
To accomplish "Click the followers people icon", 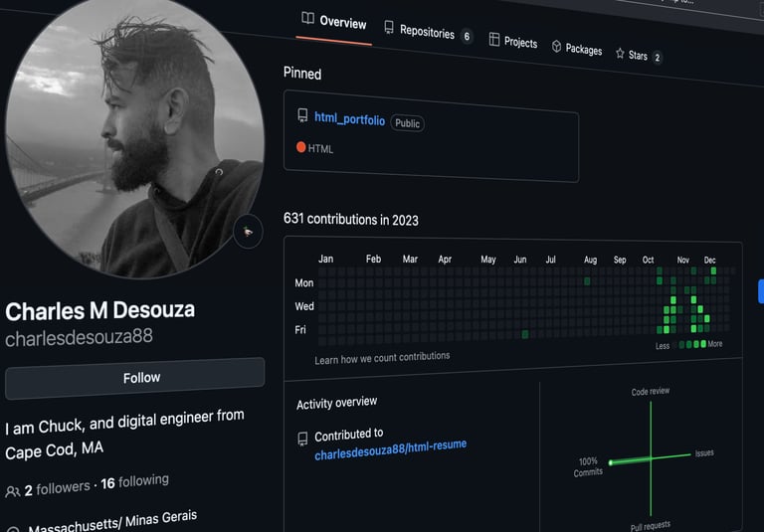I will coord(13,492).
